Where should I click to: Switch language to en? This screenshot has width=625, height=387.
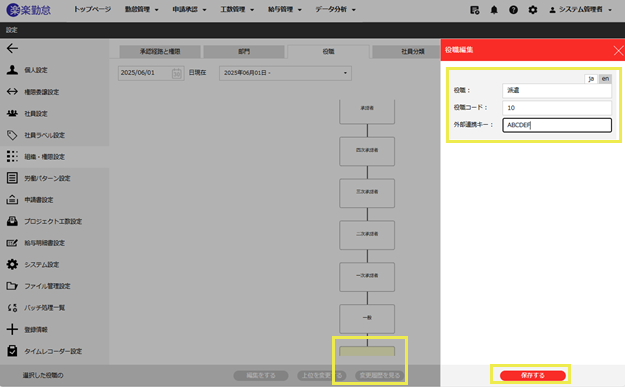coord(605,79)
